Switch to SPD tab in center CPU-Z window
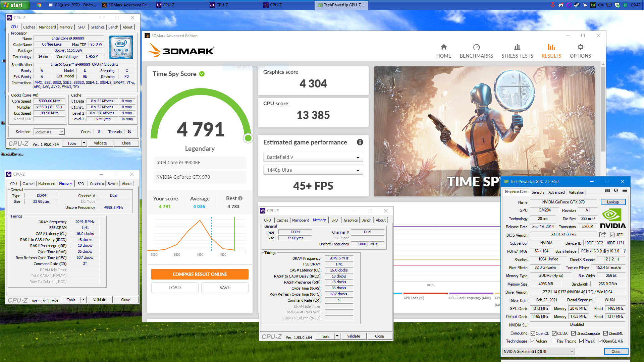The image size is (644, 362). point(334,220)
